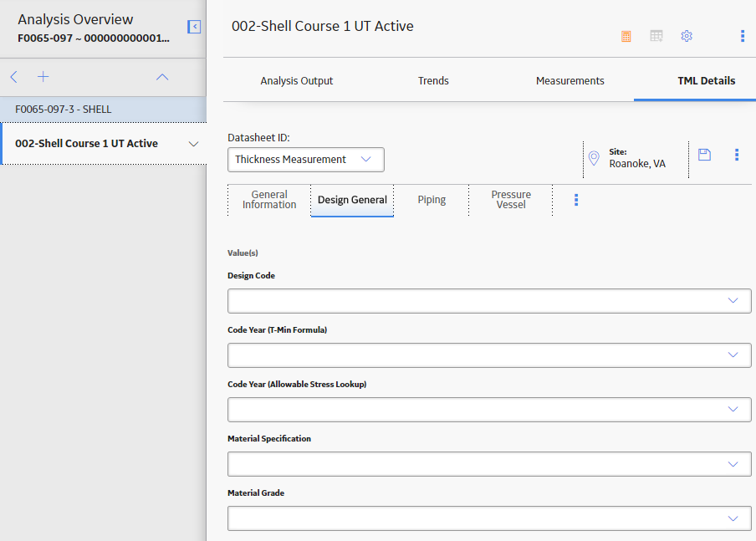Select the Design General section tab
The height and width of the screenshot is (541, 756).
(x=352, y=200)
